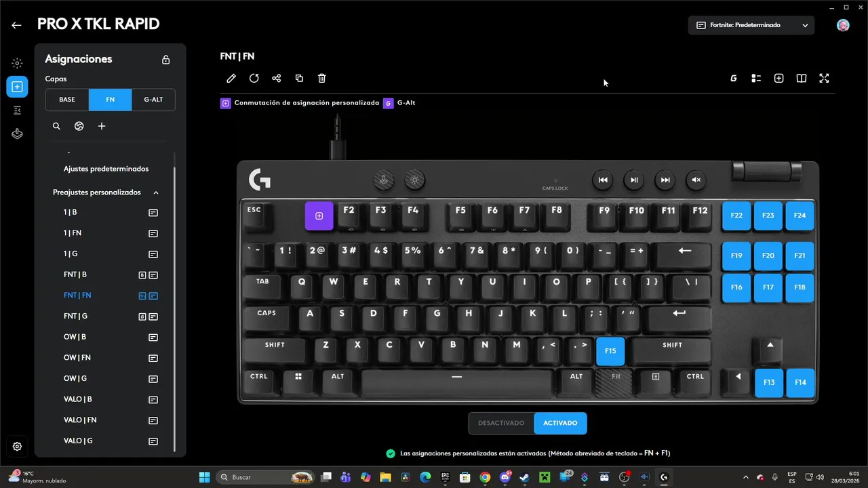Click the game mode joystick button
The image size is (868, 488).
point(384,180)
